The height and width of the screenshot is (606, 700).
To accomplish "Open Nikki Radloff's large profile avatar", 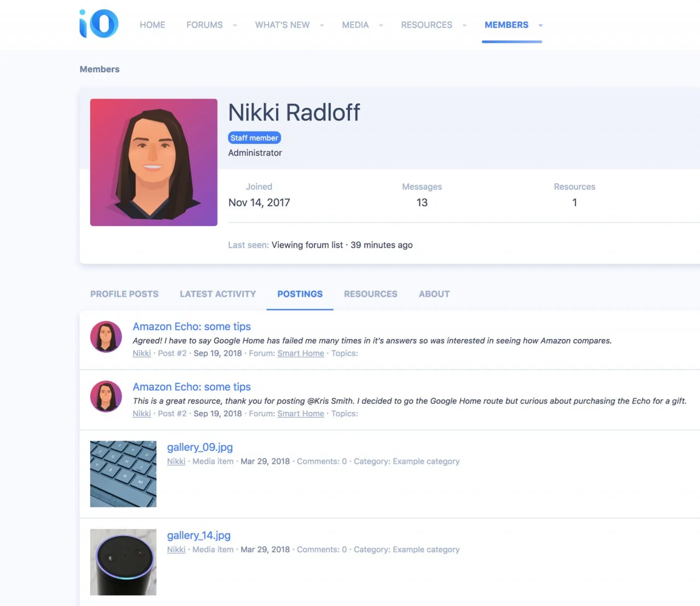I will click(x=154, y=162).
